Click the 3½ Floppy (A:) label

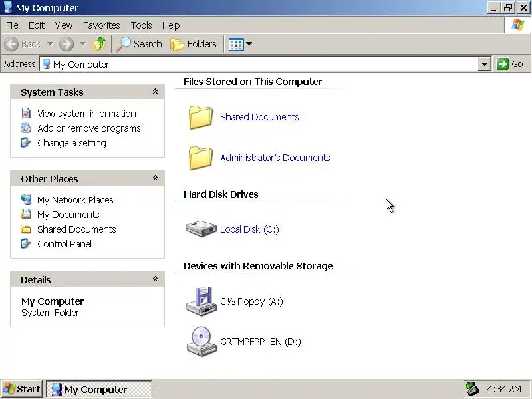tap(252, 301)
